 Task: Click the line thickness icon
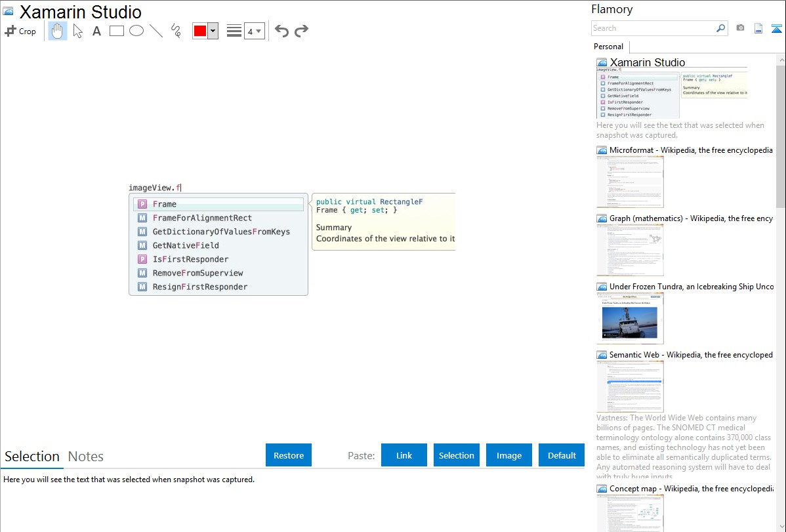234,31
